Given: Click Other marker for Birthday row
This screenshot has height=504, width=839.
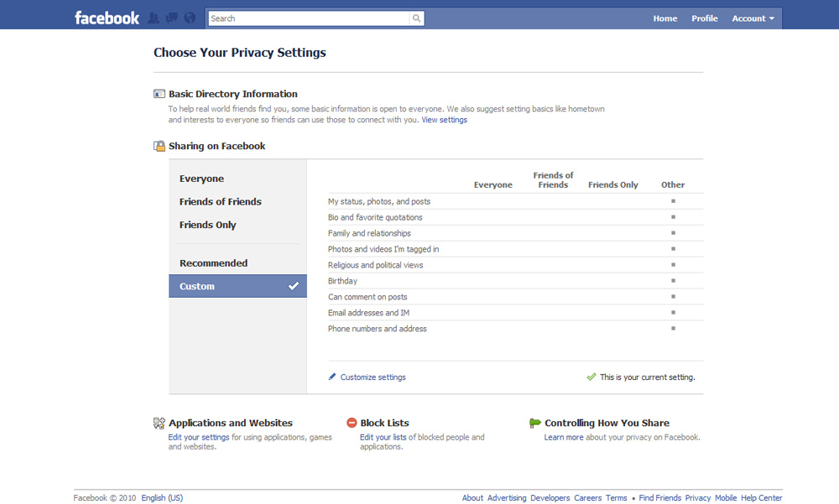Looking at the screenshot, I should point(673,280).
